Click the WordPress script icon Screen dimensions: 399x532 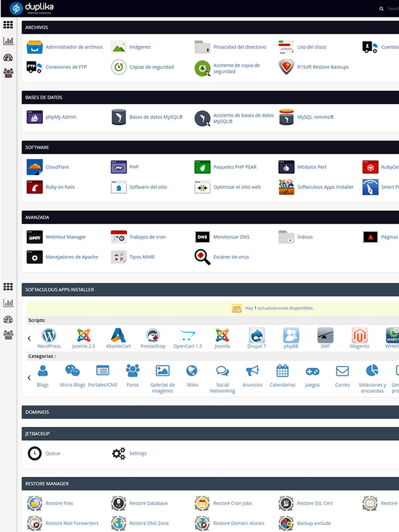pos(49,335)
